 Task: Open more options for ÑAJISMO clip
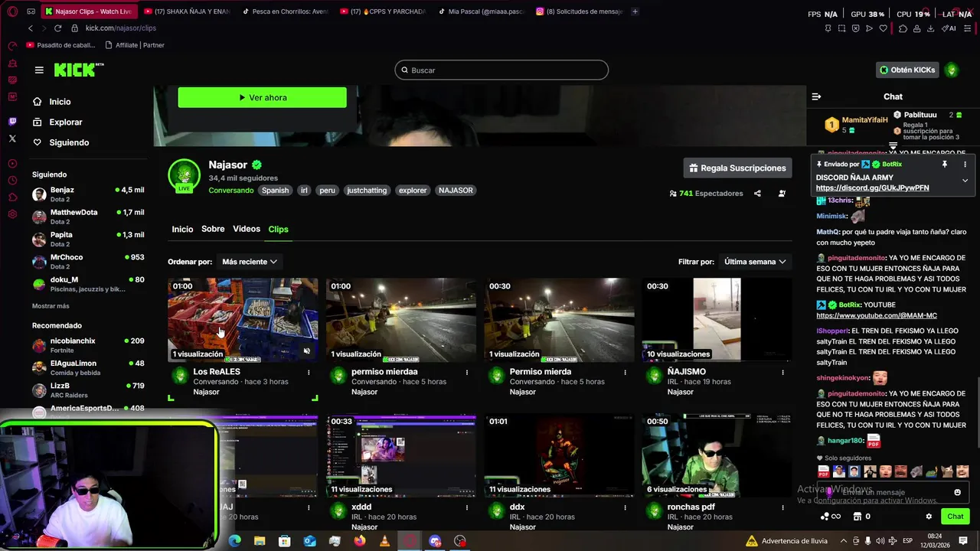[x=782, y=373]
